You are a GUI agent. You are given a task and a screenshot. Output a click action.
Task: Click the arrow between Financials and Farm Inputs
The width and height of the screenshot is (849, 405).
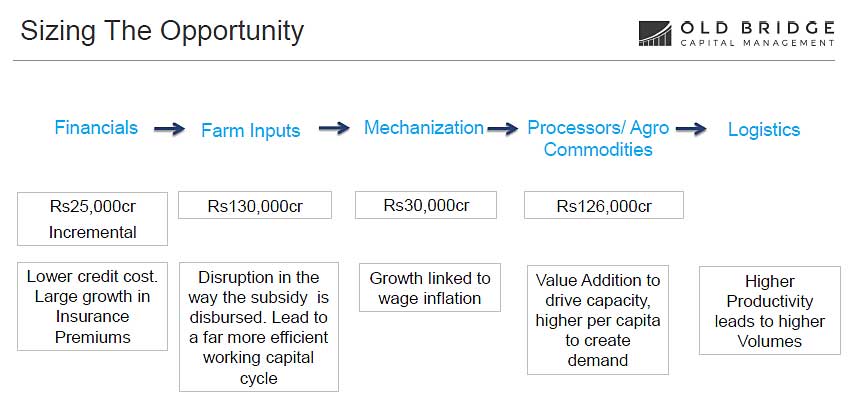(170, 129)
